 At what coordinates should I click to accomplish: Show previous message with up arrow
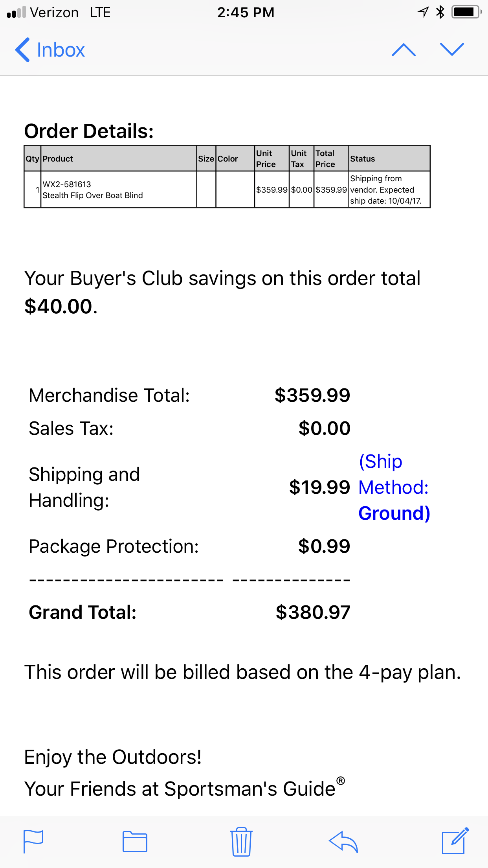pos(404,50)
